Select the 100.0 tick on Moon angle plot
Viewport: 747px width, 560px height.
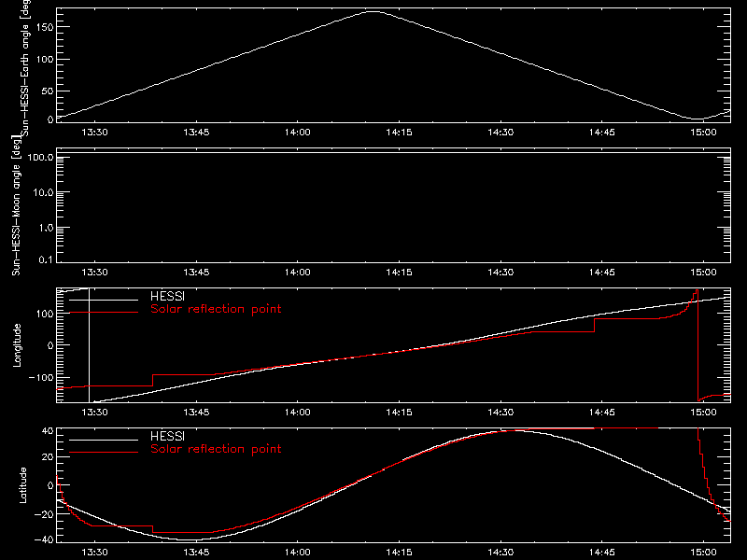pyautogui.click(x=40, y=157)
